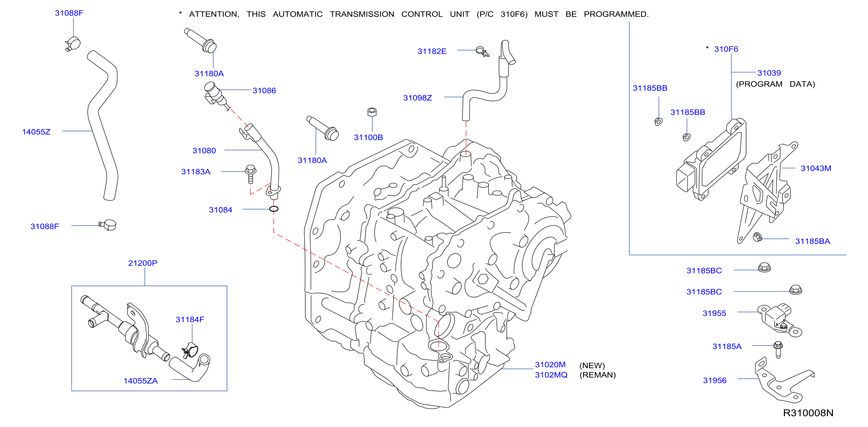Click the 310F6 control unit label

(726, 49)
